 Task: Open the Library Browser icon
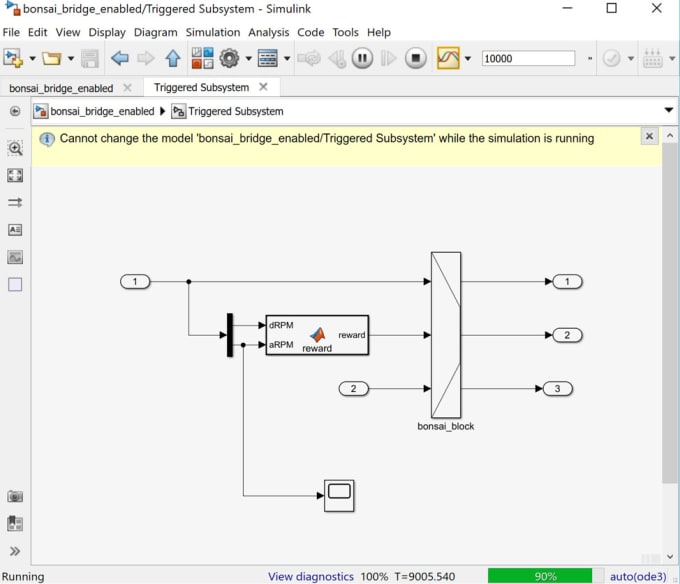click(x=203, y=58)
